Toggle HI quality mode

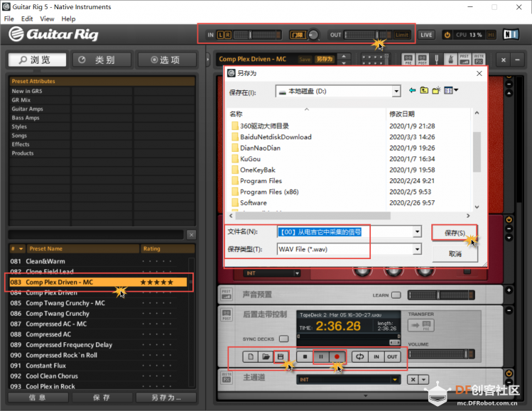click(491, 35)
